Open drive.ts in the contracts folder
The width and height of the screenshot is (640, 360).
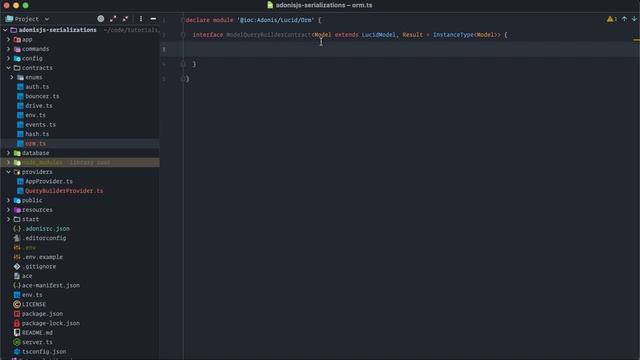click(x=39, y=106)
